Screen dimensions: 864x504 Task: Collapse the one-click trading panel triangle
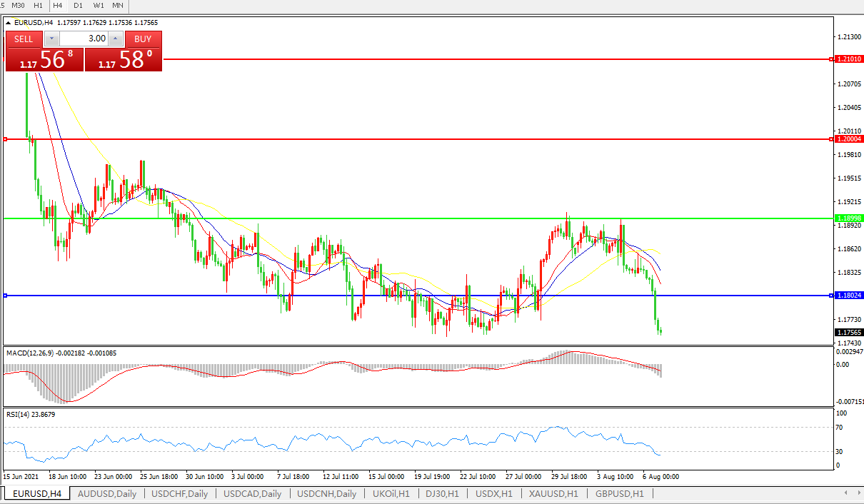(x=9, y=23)
